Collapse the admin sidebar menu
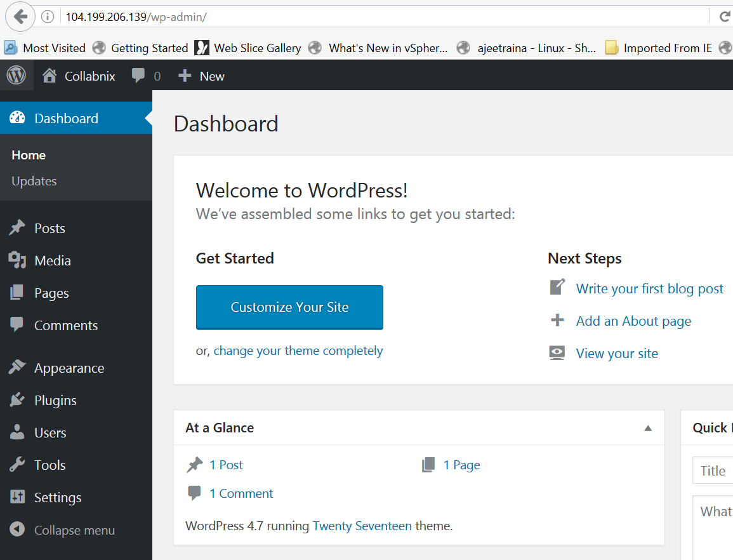This screenshot has height=560, width=733. pos(74,530)
